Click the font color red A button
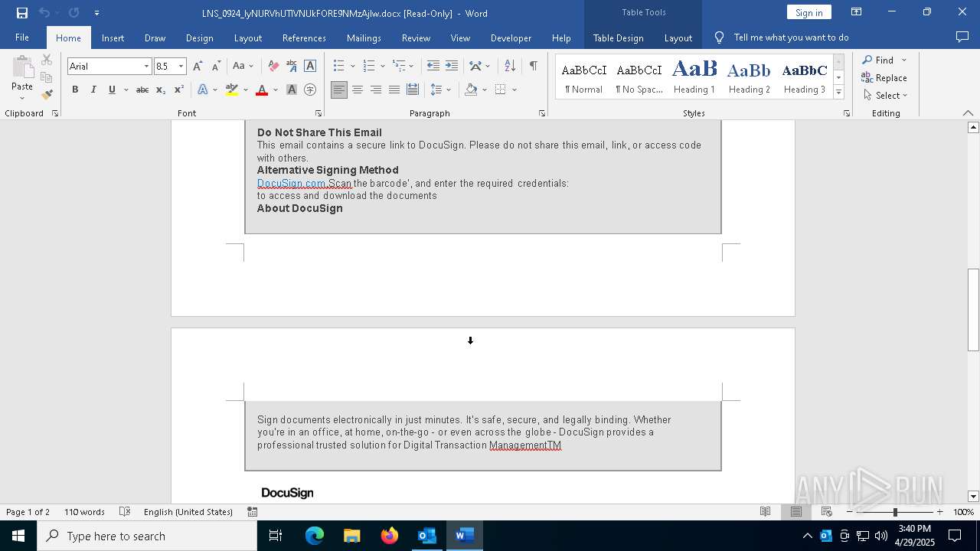 click(x=262, y=90)
